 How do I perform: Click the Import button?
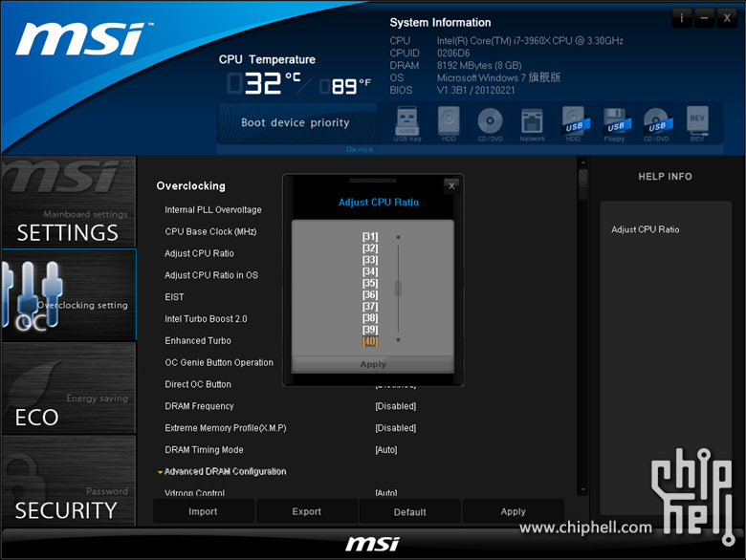[x=203, y=511]
